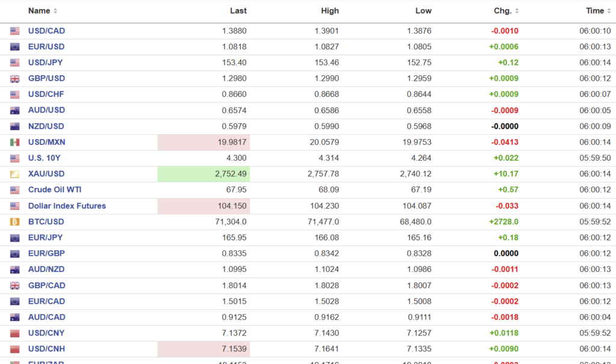Viewport: 616px width, 364px height.
Task: Open the U.S. 10Y bond link
Action: [45, 158]
